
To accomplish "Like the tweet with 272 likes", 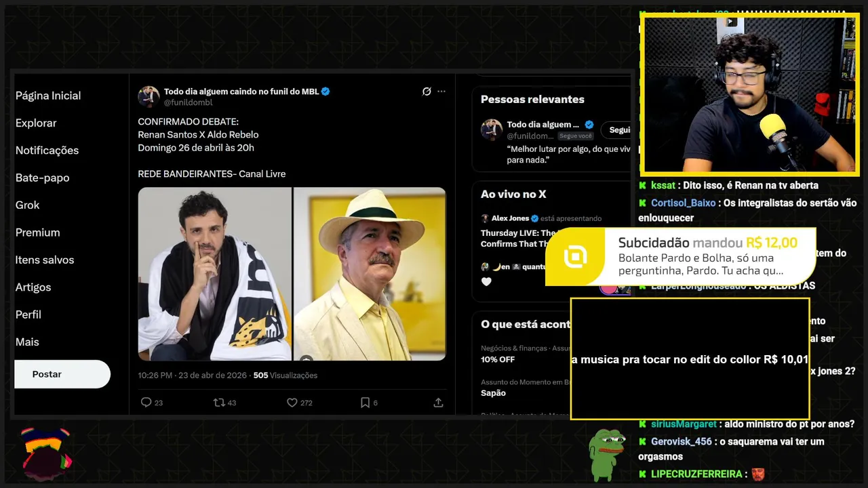I will [292, 403].
